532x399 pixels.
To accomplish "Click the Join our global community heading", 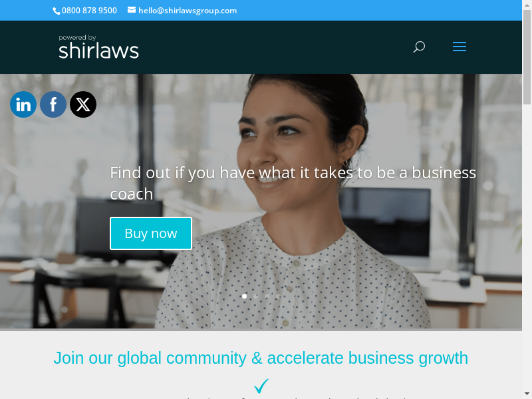I will 261,358.
